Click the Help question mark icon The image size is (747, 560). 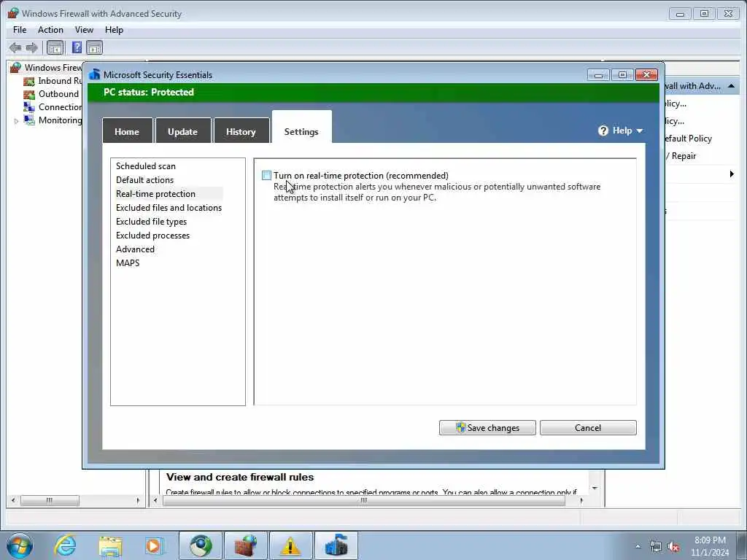tap(603, 131)
